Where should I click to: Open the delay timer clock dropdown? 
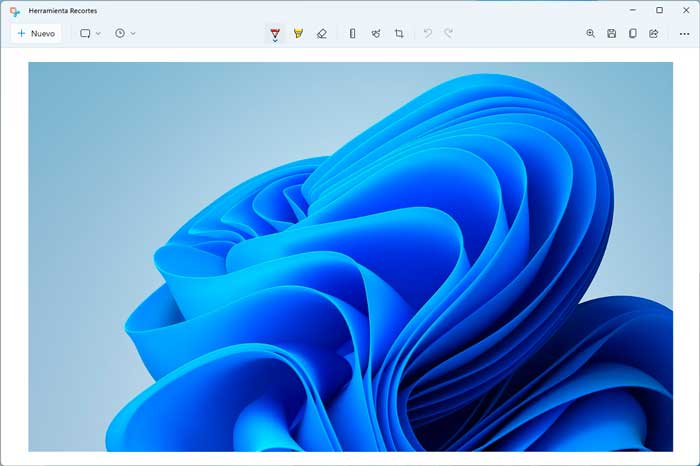tap(125, 33)
